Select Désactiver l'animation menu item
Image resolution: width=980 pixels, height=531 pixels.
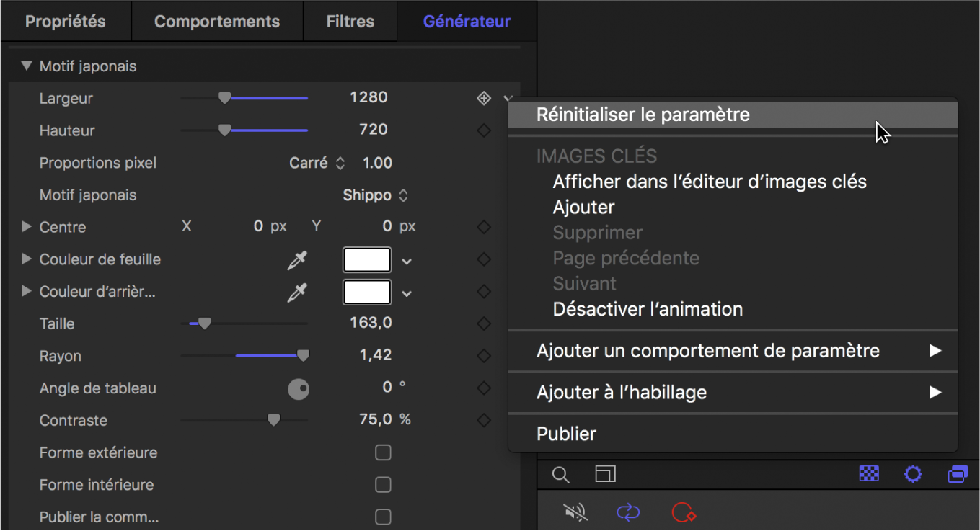[x=648, y=309]
